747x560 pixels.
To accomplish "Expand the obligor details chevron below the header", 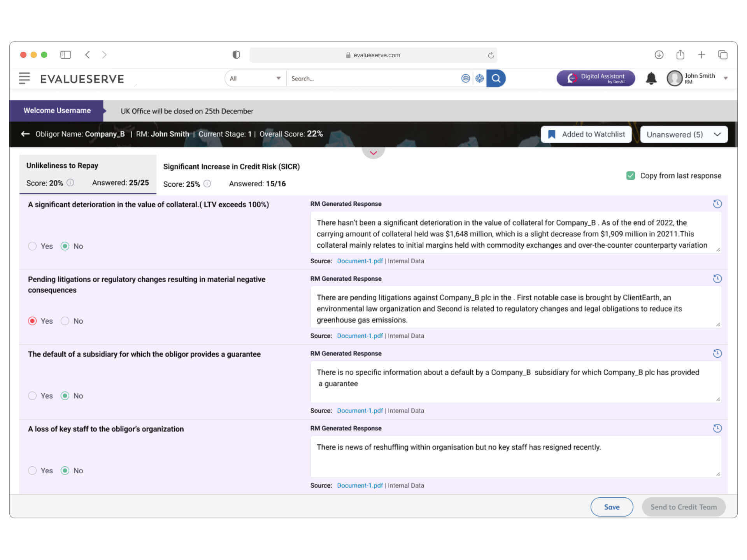I will coord(373,152).
